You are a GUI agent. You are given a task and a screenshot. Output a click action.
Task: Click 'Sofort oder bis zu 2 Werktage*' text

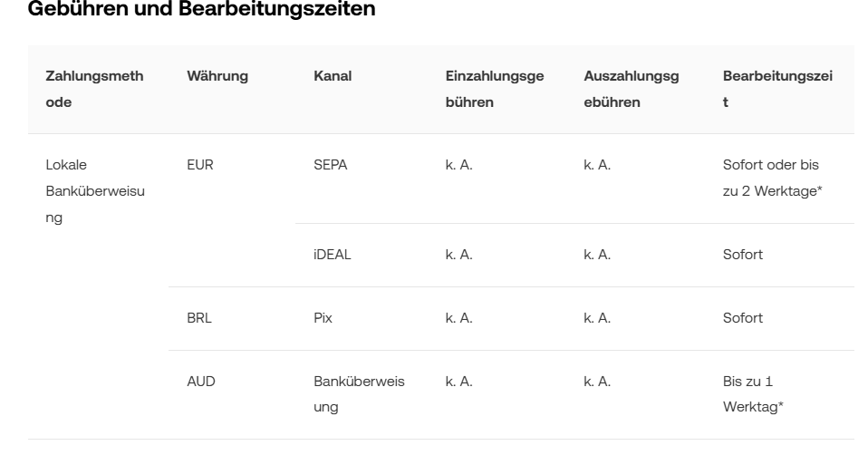777,179
